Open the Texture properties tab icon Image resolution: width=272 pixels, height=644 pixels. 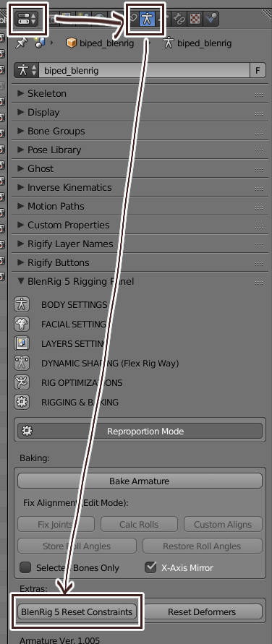pyautogui.click(x=195, y=19)
